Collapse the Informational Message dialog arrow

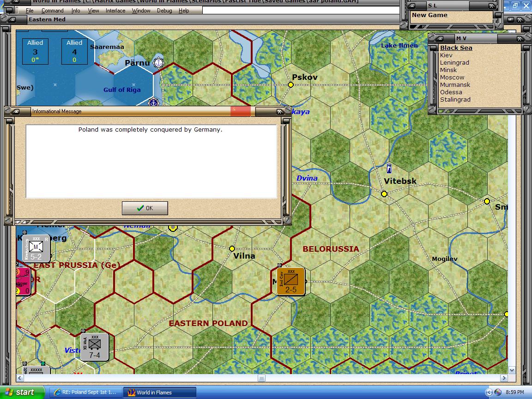pos(16,111)
